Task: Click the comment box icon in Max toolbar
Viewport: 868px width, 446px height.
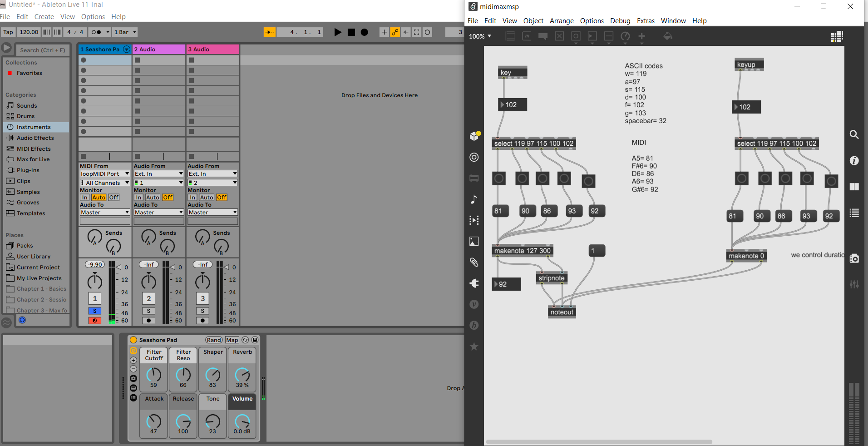Action: (x=542, y=36)
